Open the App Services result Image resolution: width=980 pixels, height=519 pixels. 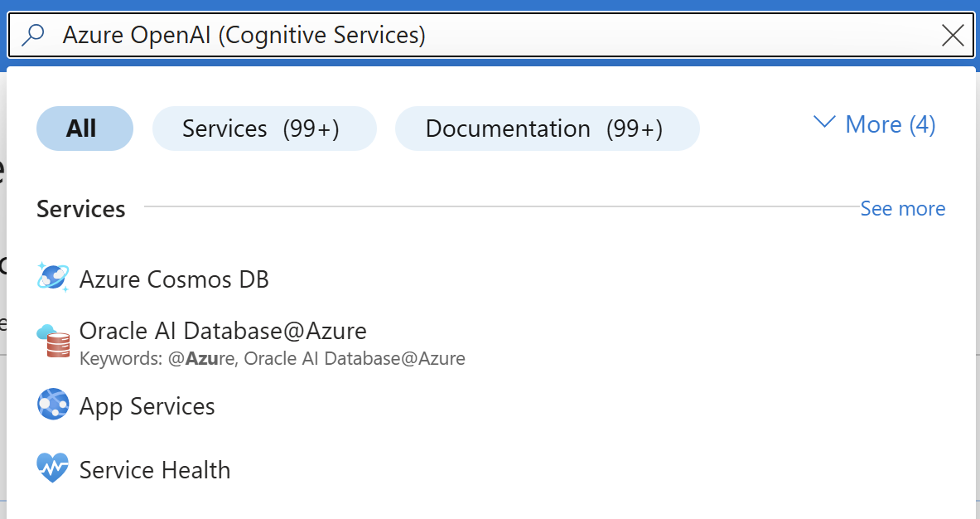point(147,406)
